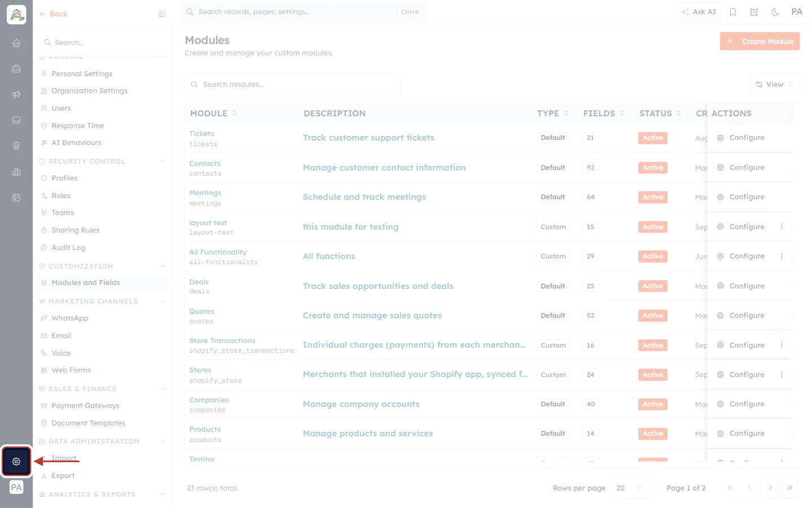Open the Contacts module link

point(205,164)
